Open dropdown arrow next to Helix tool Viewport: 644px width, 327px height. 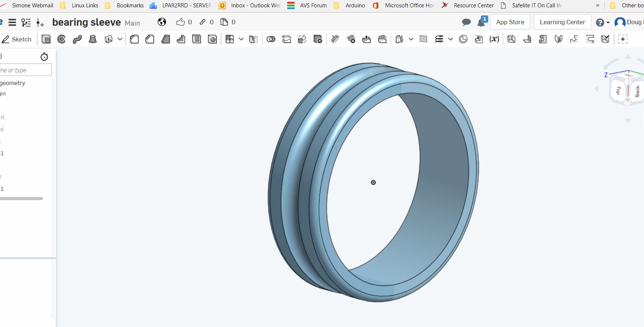450,39
